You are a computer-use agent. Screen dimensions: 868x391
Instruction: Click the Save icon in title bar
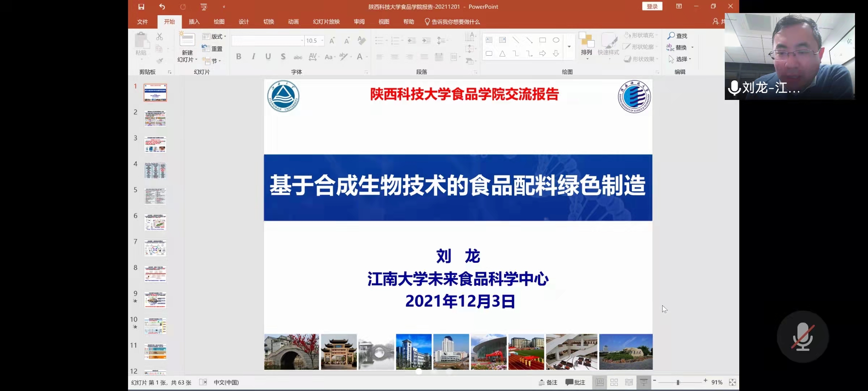point(141,7)
